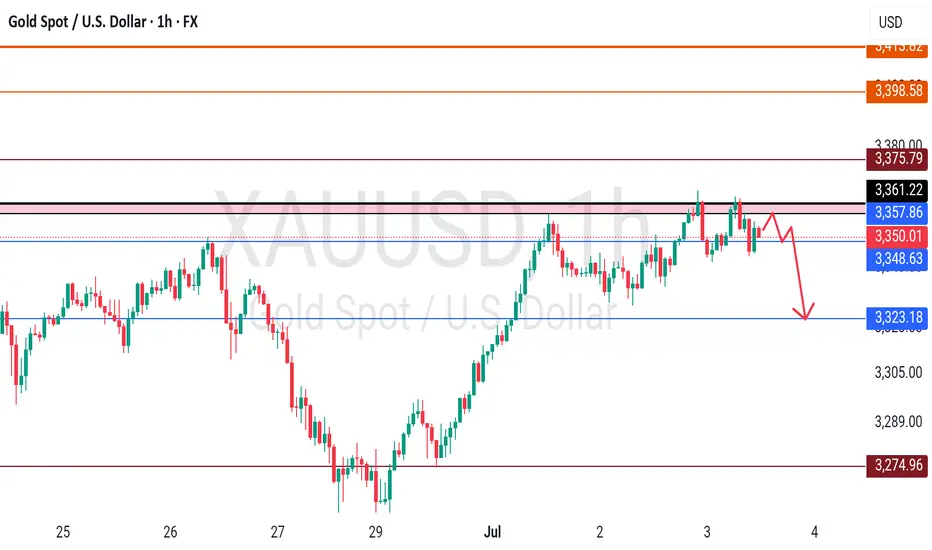Select the 4 date label on time axis

point(814,532)
